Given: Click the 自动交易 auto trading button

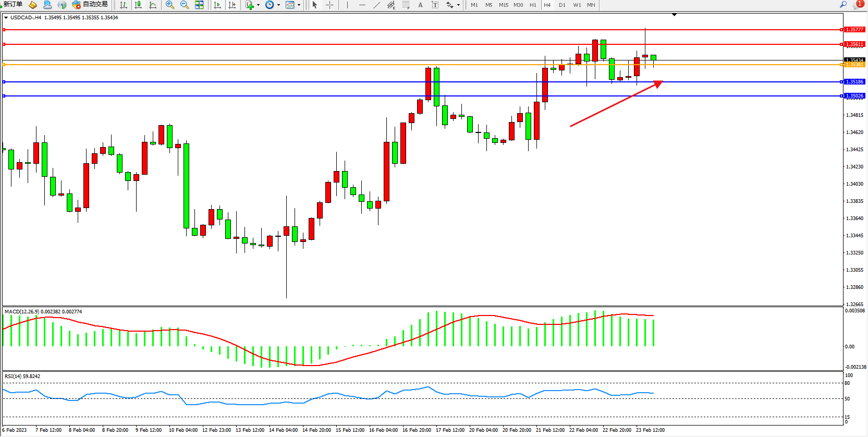Looking at the screenshot, I should [90, 5].
